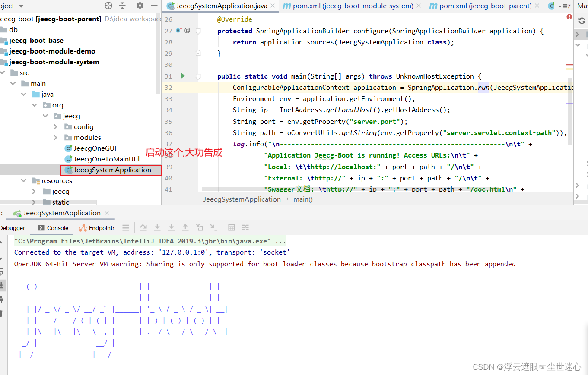588x375 pixels.
Task: Hide the Project tool window
Action: (154, 6)
